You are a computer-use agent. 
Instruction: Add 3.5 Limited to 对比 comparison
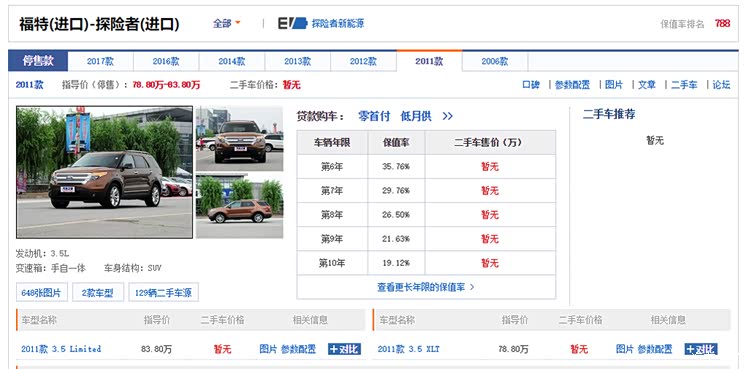pyautogui.click(x=344, y=350)
